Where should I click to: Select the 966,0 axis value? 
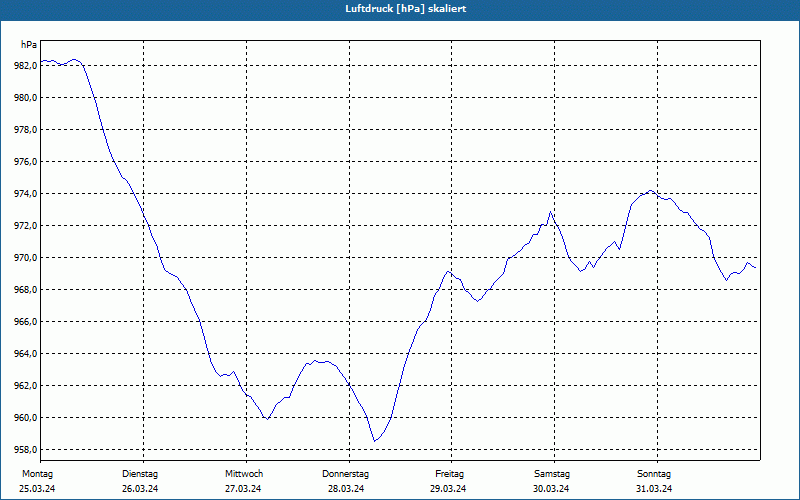pyautogui.click(x=26, y=322)
